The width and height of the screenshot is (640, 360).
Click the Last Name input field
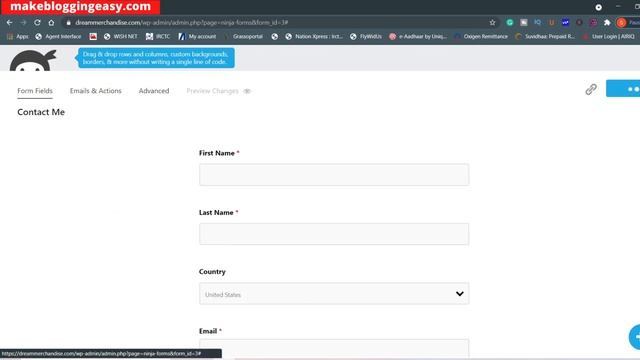(x=334, y=234)
